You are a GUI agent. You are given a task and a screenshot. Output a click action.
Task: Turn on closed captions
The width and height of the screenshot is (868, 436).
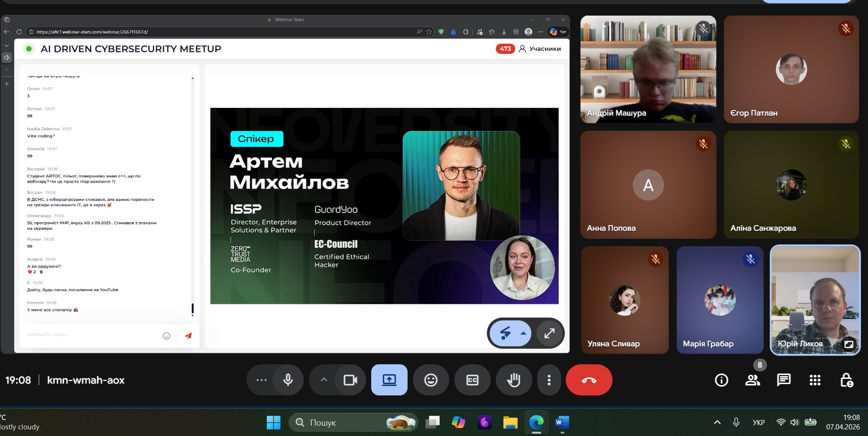[472, 380]
